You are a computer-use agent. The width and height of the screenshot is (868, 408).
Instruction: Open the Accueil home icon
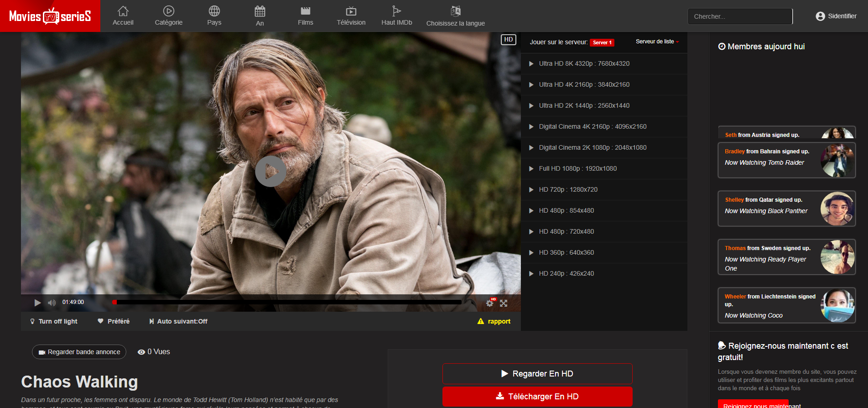pyautogui.click(x=123, y=11)
